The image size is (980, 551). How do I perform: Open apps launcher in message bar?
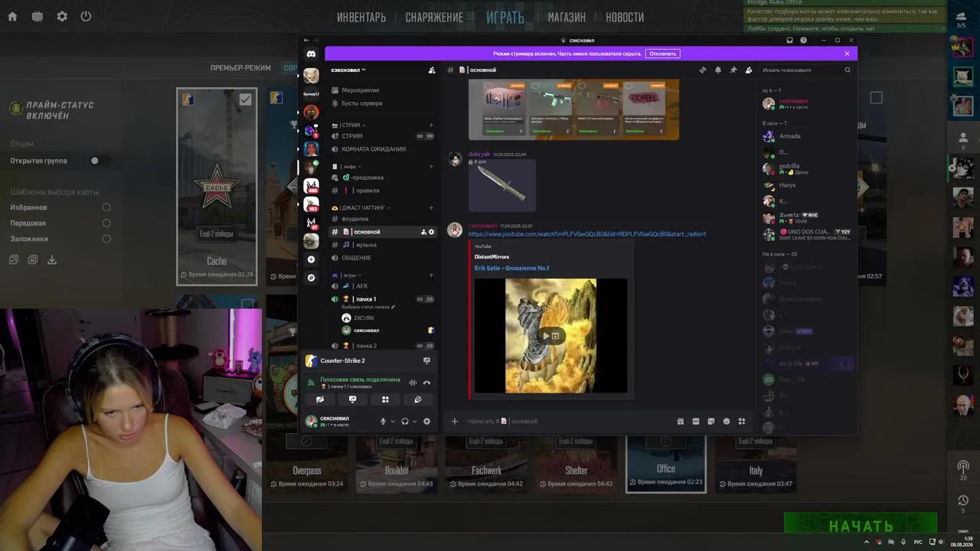click(x=741, y=421)
